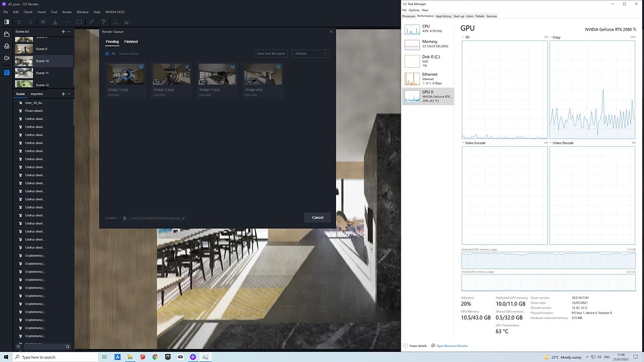644x362 pixels.
Task: Select the pencil material picker tool
Action: (x=91, y=22)
